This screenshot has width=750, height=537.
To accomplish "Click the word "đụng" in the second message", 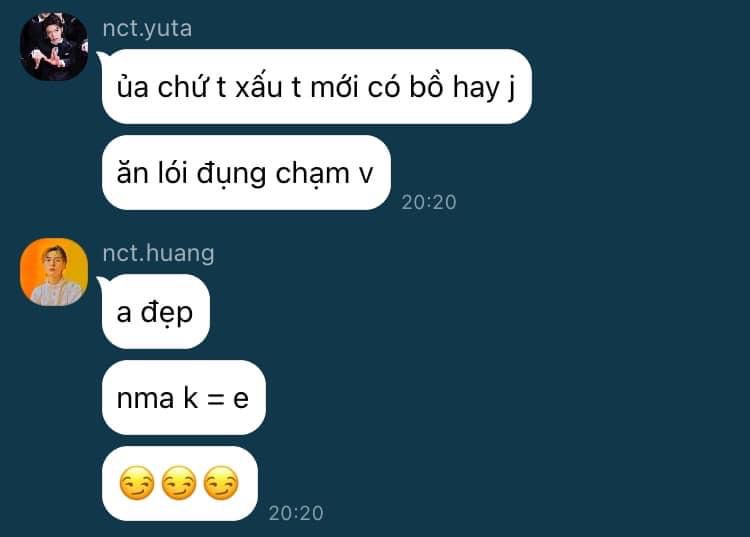I will 231,175.
